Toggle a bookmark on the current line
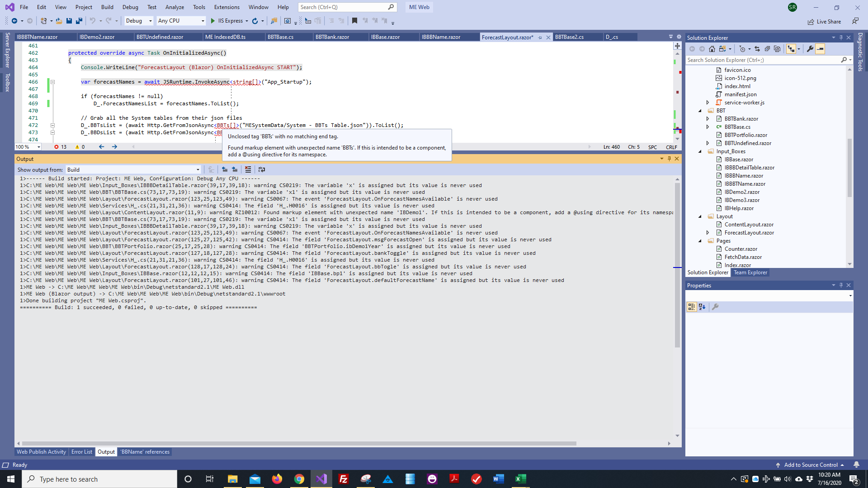Viewport: 868px width, 488px height. (355, 21)
